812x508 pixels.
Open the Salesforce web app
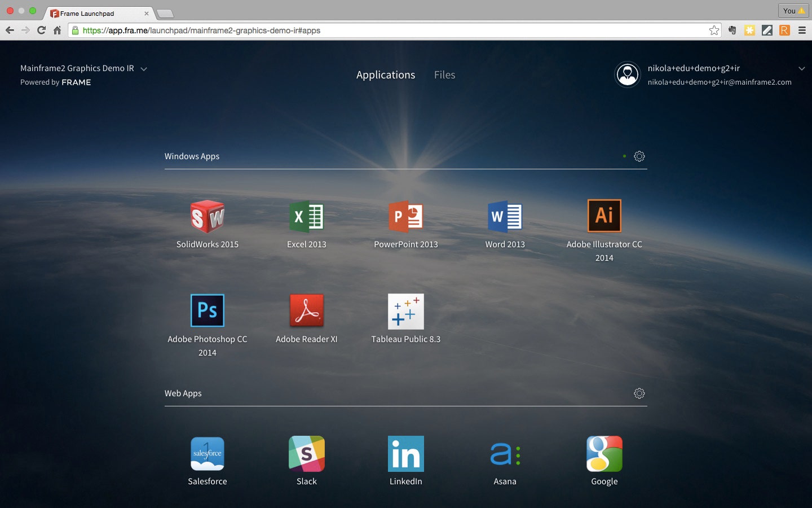point(208,454)
